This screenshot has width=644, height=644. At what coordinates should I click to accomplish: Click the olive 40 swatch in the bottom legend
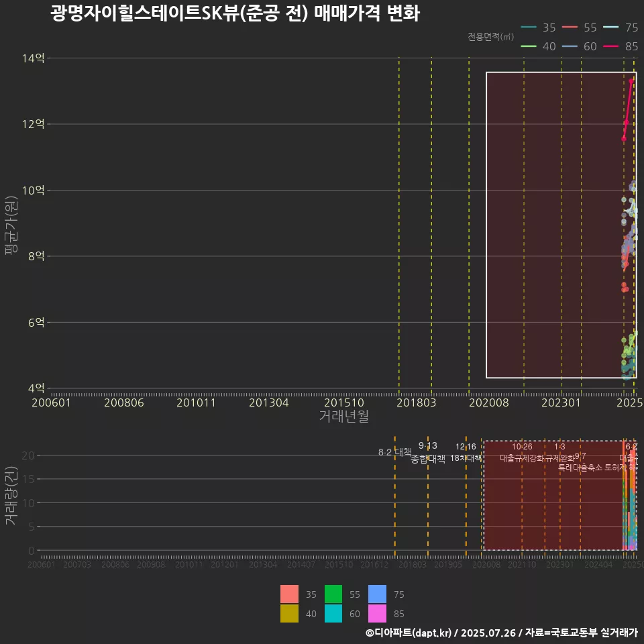[x=289, y=613]
